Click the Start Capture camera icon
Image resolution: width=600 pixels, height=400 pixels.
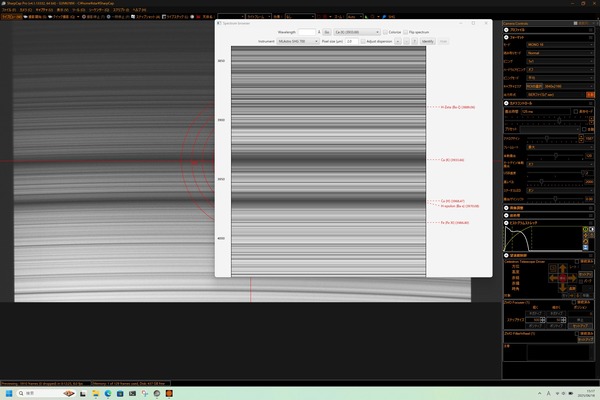tap(26, 17)
